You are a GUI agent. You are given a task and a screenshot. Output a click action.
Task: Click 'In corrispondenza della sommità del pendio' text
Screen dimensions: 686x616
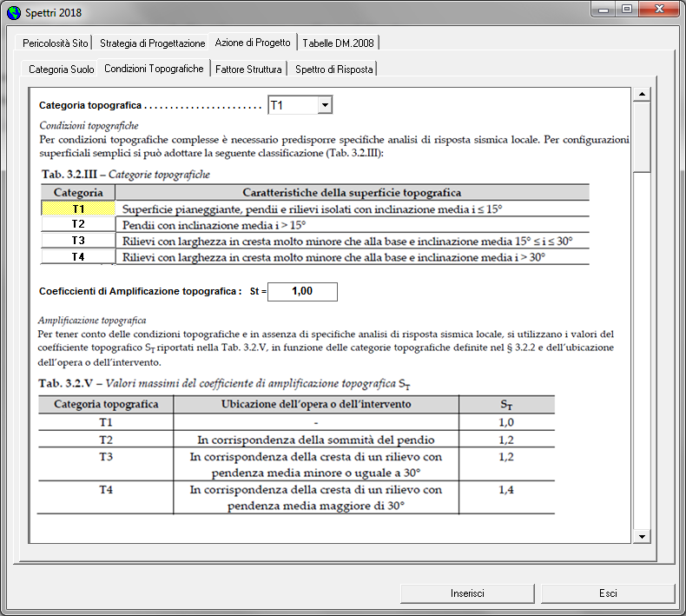316,440
